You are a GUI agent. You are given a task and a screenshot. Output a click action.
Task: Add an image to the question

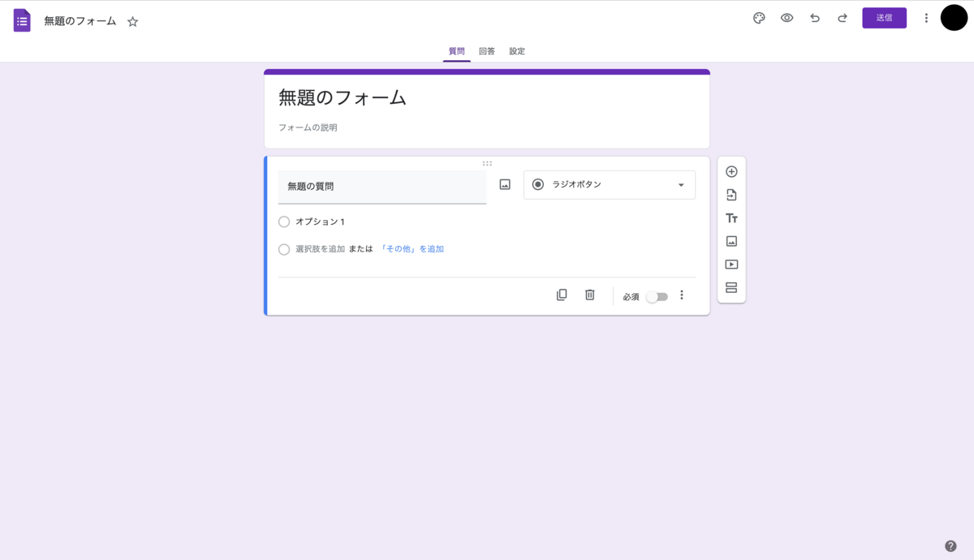pos(505,185)
